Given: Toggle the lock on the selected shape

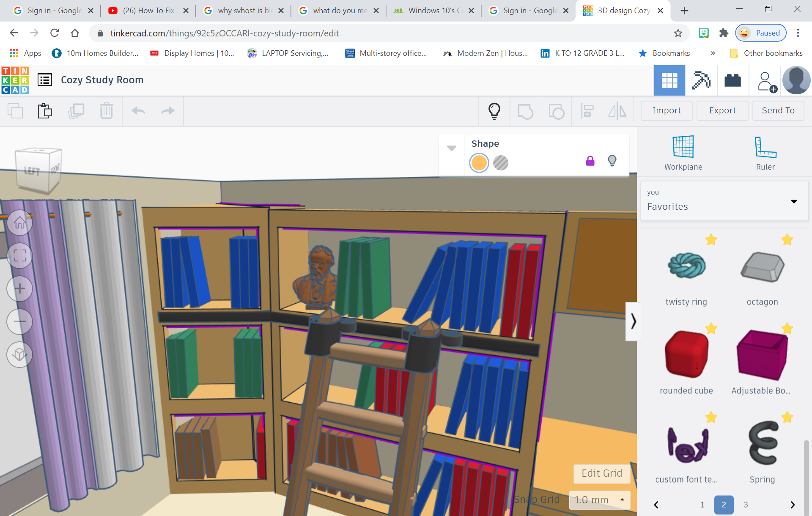Looking at the screenshot, I should click(590, 161).
